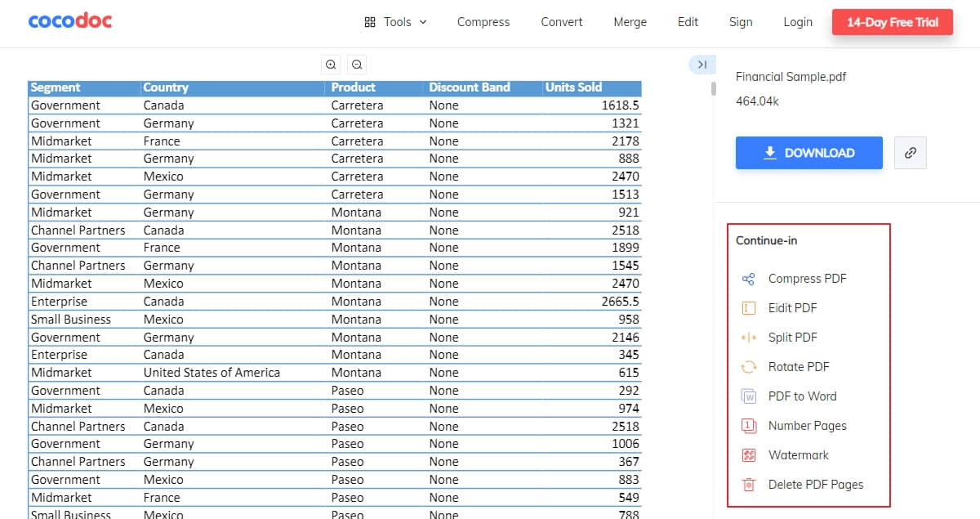
Task: Click the DOWNLOAD button
Action: pos(808,152)
